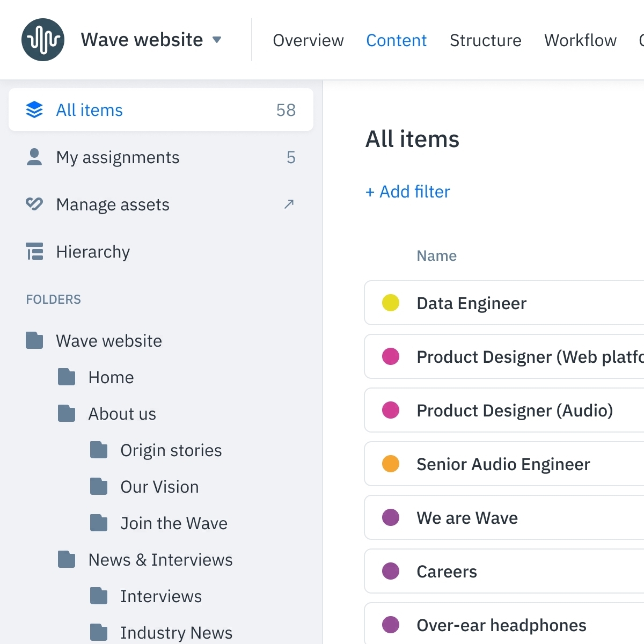Click the Manage assets heart-link icon
The height and width of the screenshot is (644, 644).
coord(34,204)
